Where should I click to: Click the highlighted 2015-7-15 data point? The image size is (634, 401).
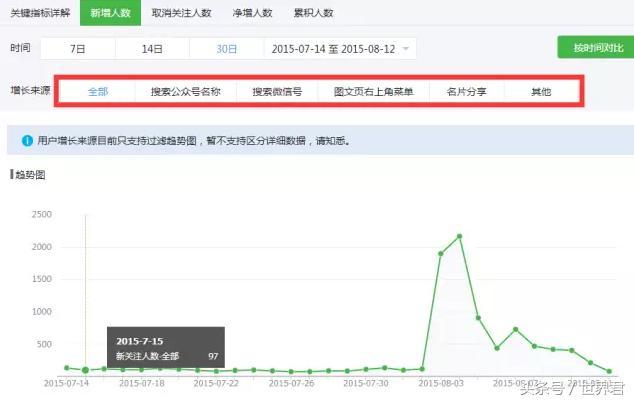pyautogui.click(x=85, y=370)
